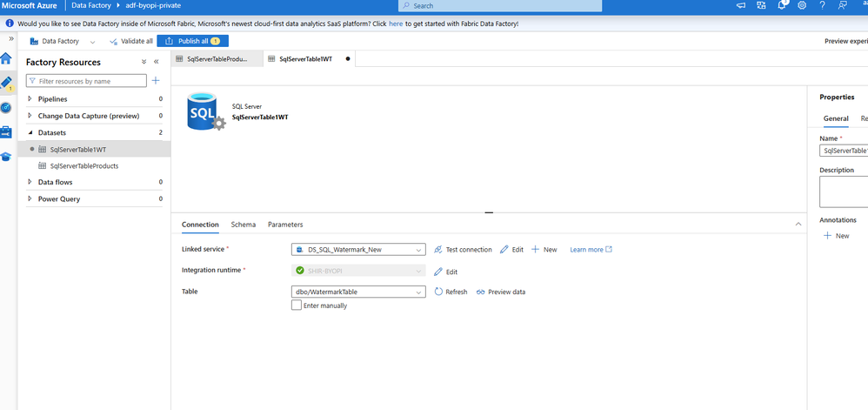Open the Learn more link
The image size is (868, 410).
click(591, 249)
